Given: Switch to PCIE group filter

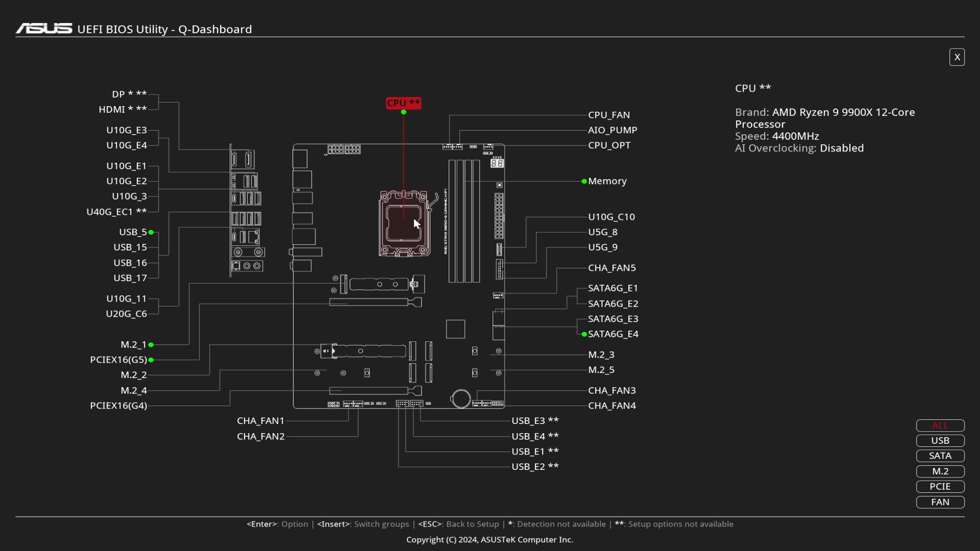Looking at the screenshot, I should [x=940, y=487].
